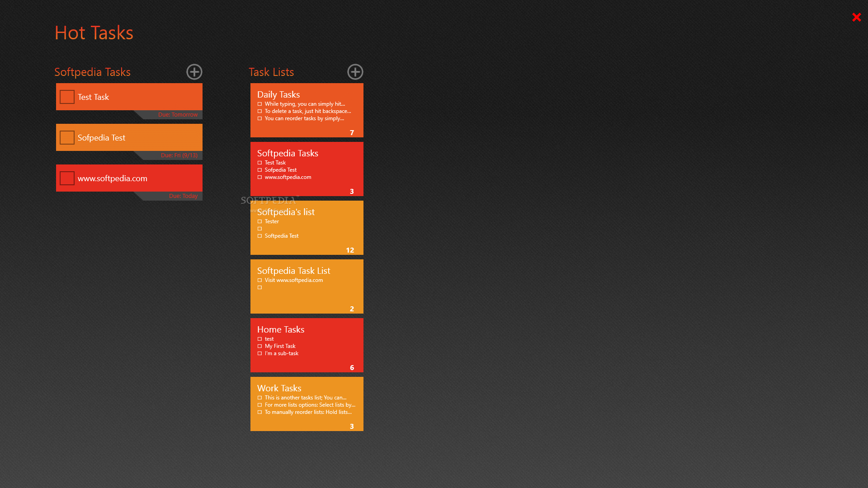Click the task count 12 on Softpedia's list
The image size is (868, 488).
350,250
